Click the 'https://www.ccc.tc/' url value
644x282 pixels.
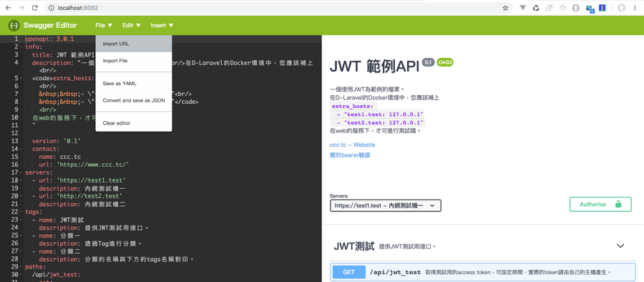point(93,165)
